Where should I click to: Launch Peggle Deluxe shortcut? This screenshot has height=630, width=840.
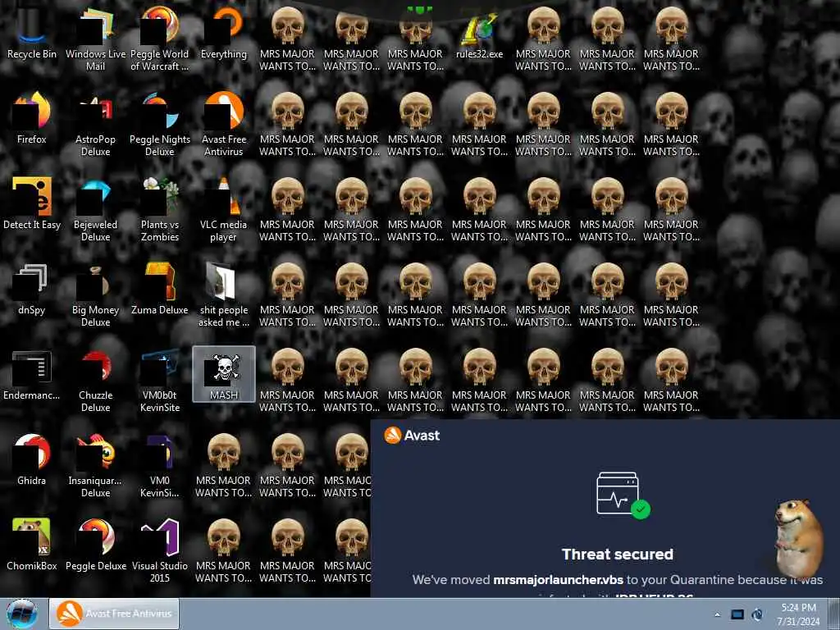tap(95, 546)
